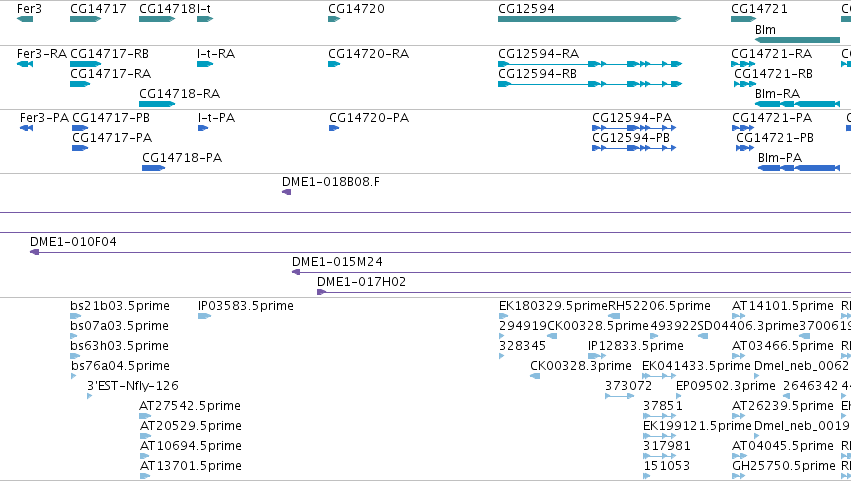Select the EK041433.5prime EST

tap(659, 376)
